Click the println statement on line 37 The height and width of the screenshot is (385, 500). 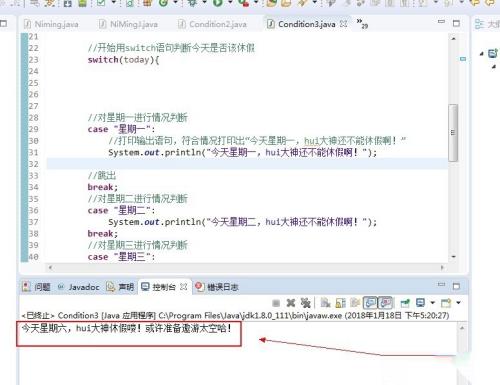click(242, 222)
